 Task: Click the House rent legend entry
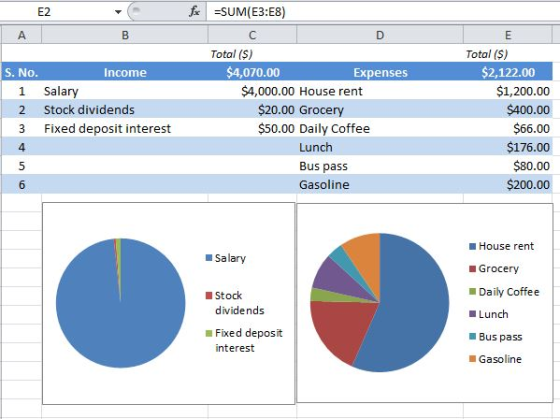[x=501, y=246]
